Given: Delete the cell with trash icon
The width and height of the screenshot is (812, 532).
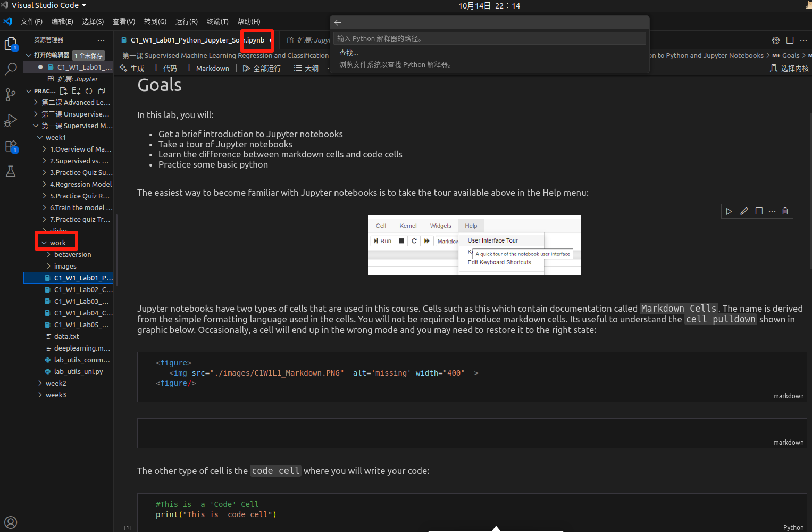Looking at the screenshot, I should (x=785, y=211).
